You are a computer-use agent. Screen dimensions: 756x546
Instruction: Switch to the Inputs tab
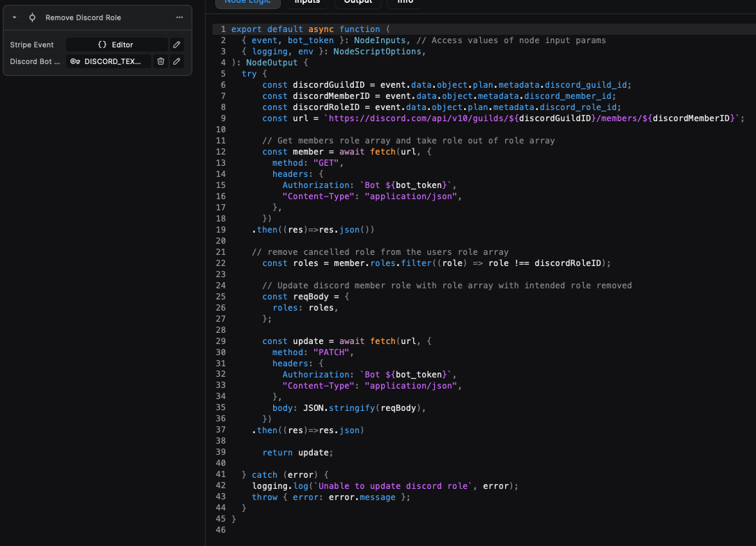307,2
